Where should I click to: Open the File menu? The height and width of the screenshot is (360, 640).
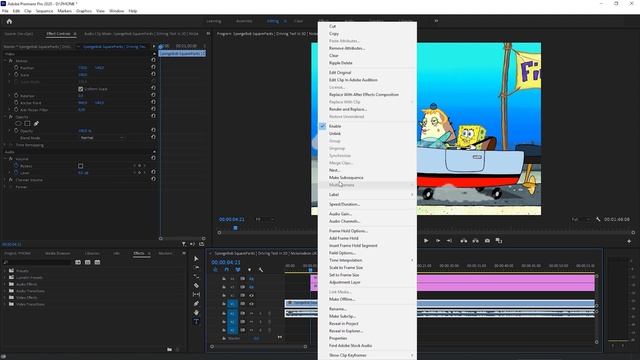click(x=5, y=11)
